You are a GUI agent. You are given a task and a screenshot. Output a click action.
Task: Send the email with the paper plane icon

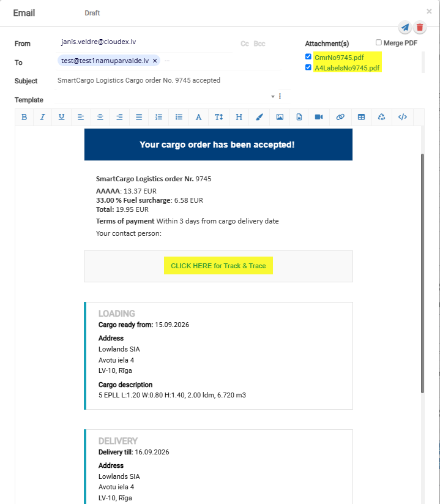pyautogui.click(x=405, y=28)
